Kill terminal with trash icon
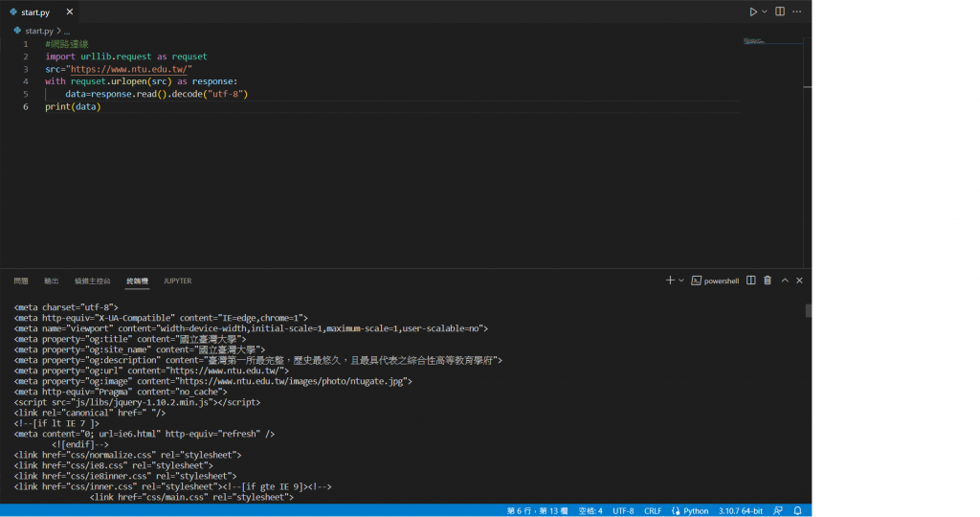 click(x=768, y=281)
